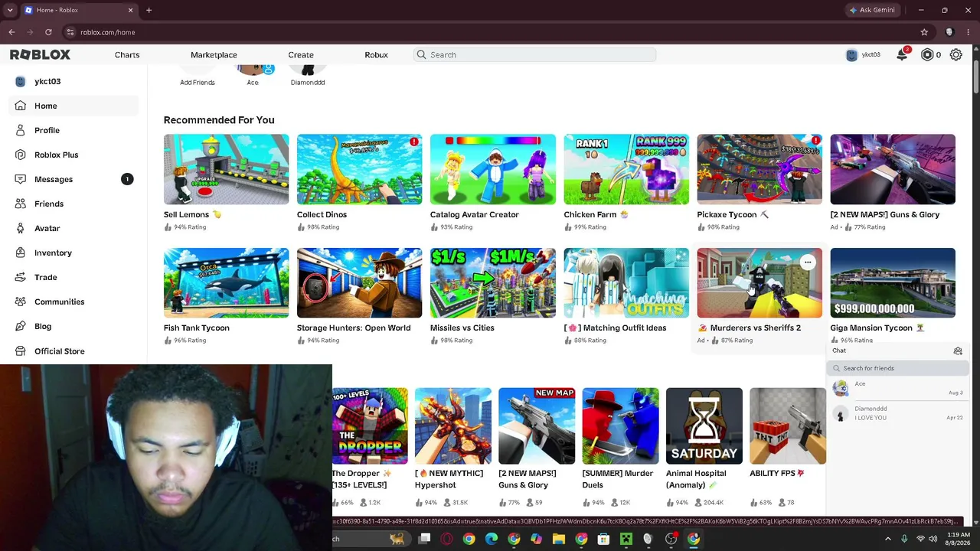Reload the Roblox page
The image size is (980, 551).
pos(48,32)
